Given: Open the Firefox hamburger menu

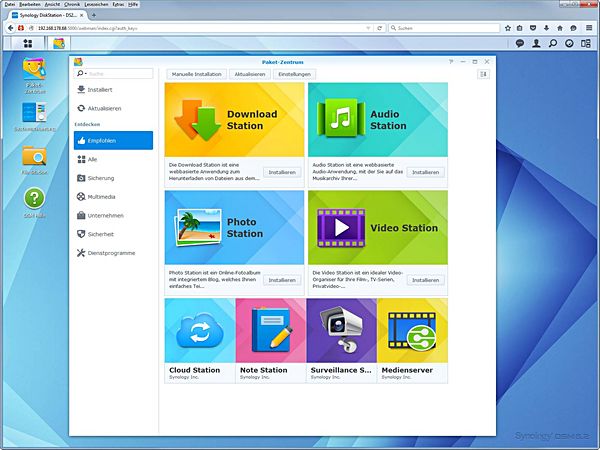Looking at the screenshot, I should click(589, 28).
